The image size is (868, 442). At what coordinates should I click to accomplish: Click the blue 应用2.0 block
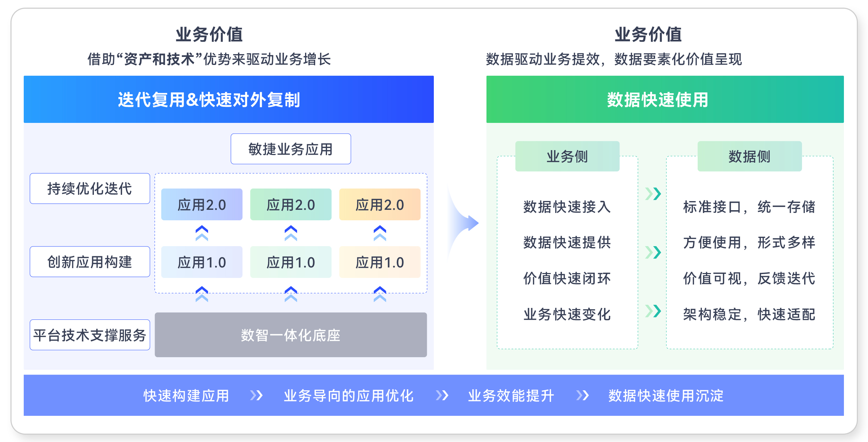point(202,204)
